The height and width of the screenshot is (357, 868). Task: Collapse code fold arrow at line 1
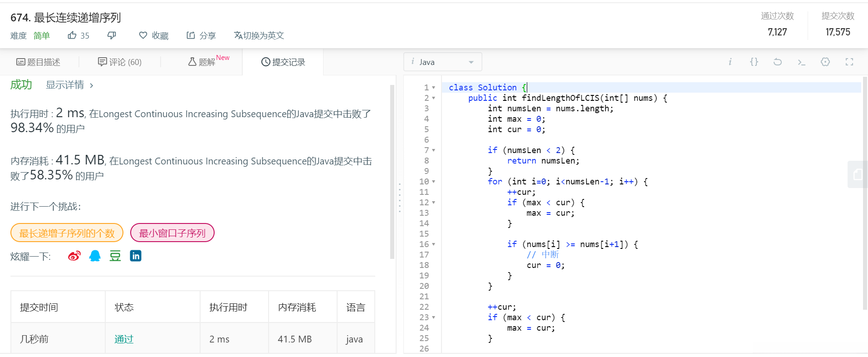tap(434, 88)
